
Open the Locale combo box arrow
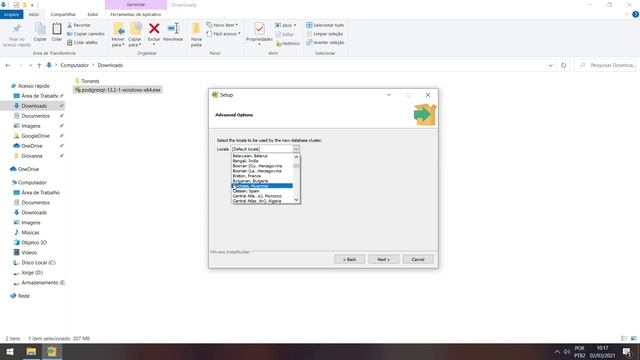(x=296, y=149)
